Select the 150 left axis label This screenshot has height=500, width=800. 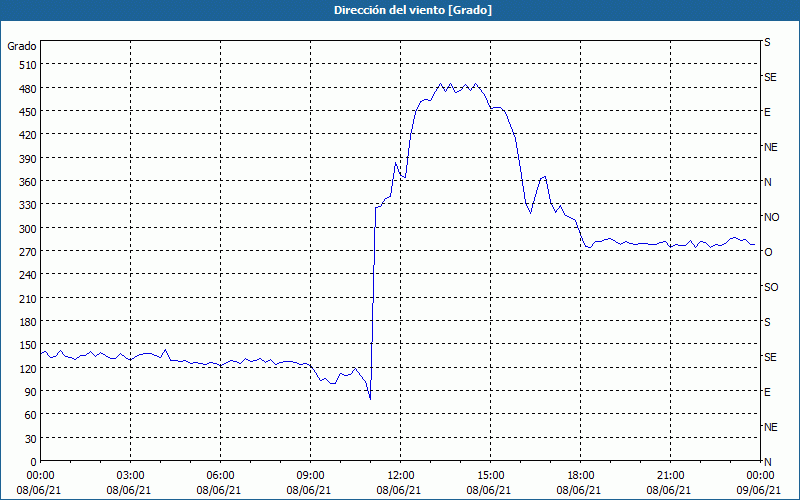[x=28, y=345]
